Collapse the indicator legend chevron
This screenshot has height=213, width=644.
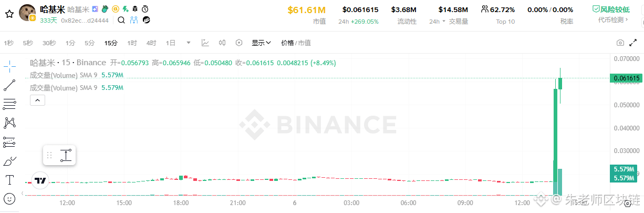pos(37,99)
